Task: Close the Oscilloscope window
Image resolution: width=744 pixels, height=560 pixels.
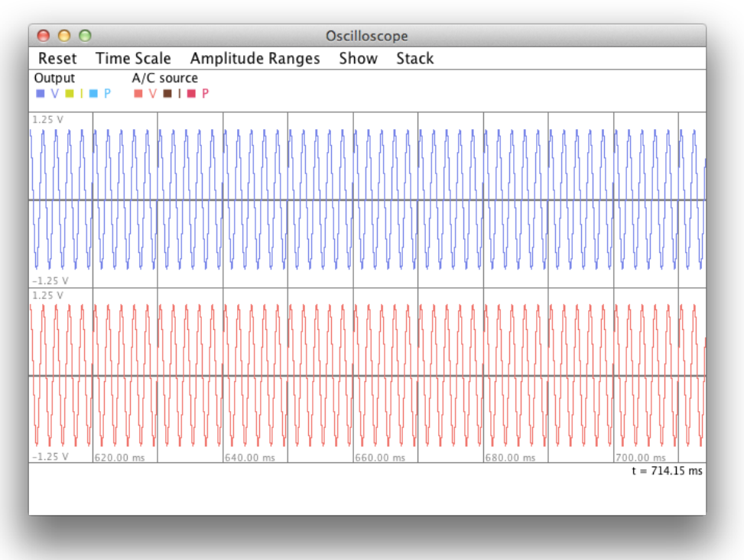Action: click(43, 36)
